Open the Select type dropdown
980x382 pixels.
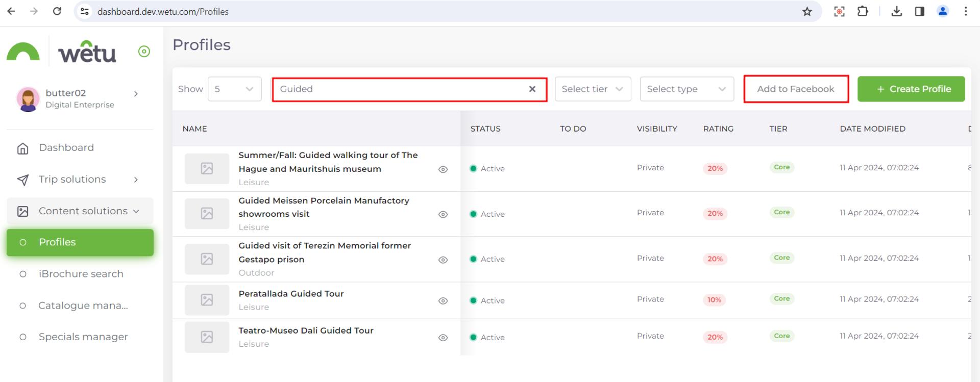(x=687, y=89)
